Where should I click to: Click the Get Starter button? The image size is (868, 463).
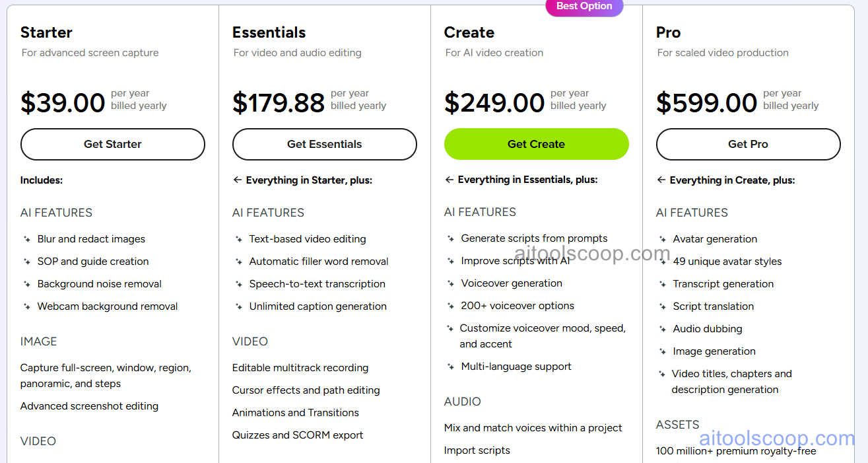[x=112, y=144]
